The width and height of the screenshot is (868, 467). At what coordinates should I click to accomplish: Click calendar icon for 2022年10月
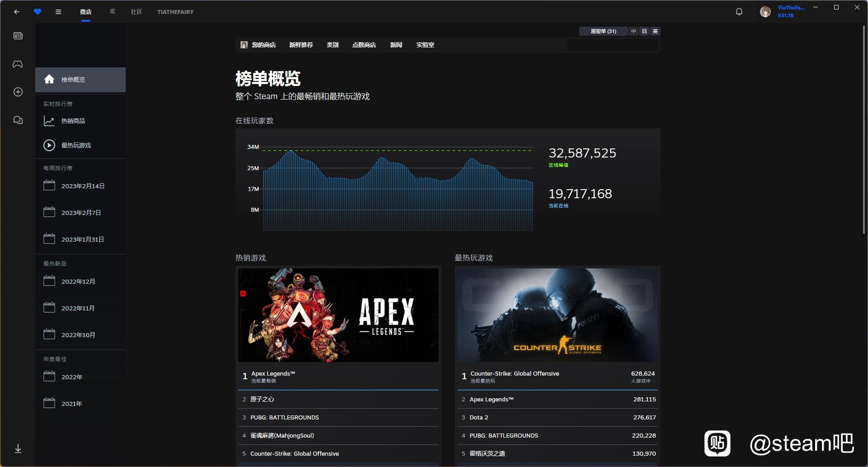tap(49, 334)
